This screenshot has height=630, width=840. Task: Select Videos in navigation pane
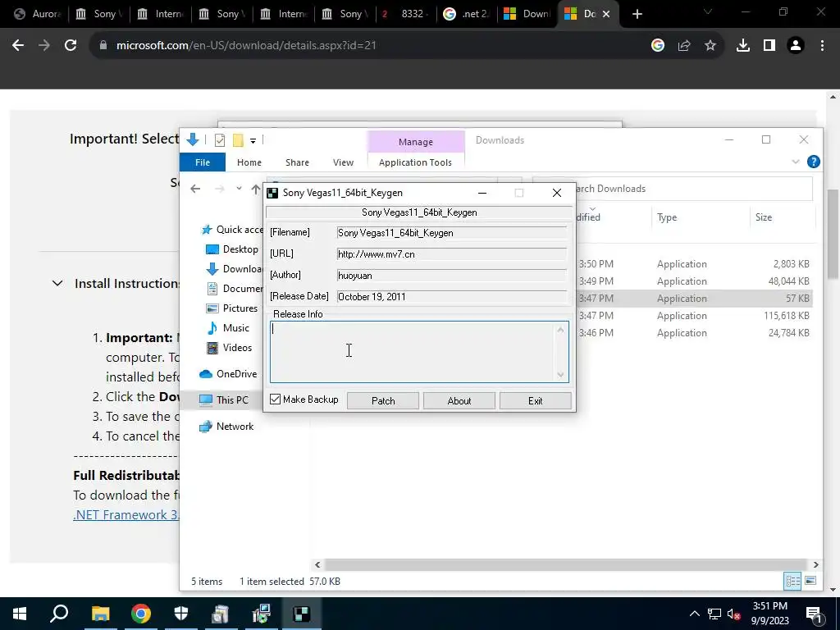coord(230,348)
